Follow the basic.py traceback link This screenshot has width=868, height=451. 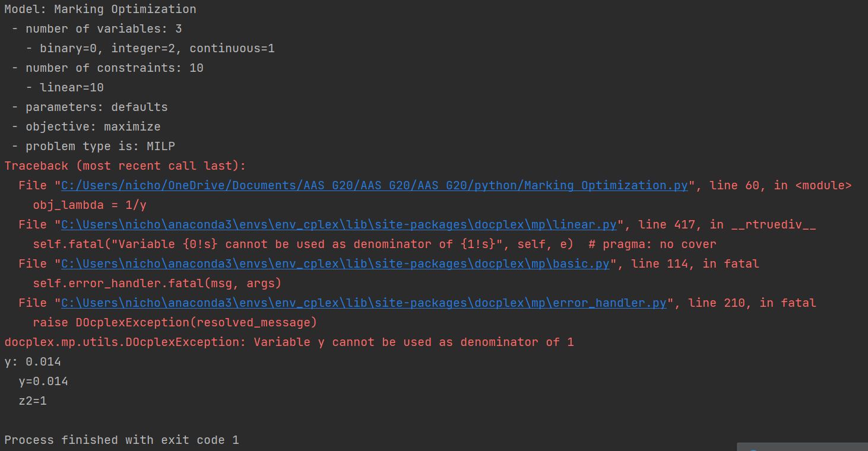335,264
